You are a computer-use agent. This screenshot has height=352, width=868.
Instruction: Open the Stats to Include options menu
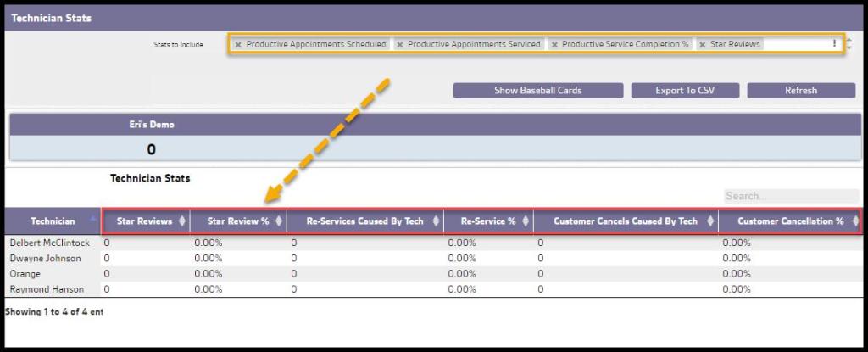point(834,43)
